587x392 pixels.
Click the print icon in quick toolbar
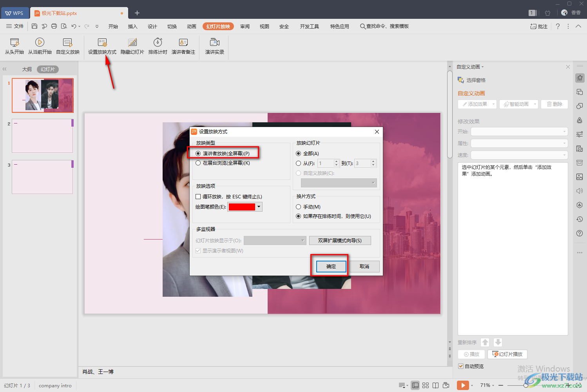pos(54,26)
